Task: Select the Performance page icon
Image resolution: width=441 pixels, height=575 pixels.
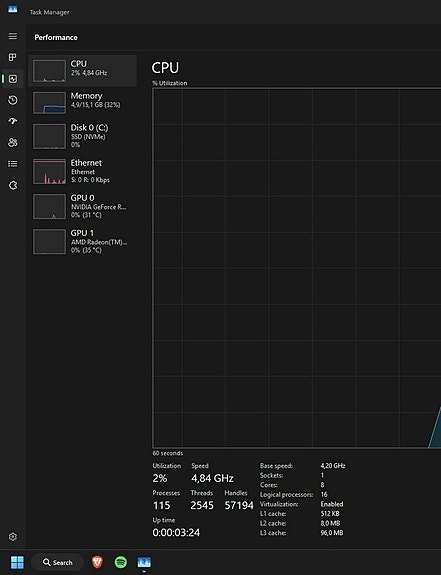Action: coord(13,79)
